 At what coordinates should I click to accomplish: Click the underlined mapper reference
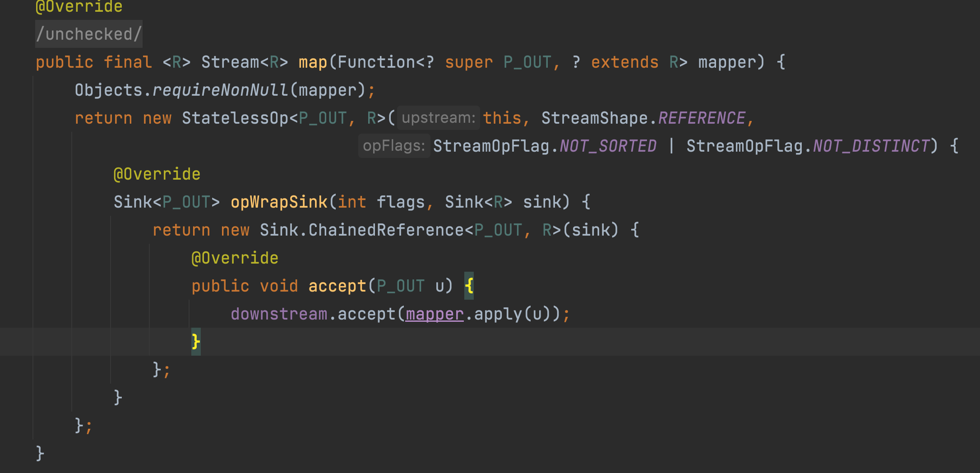click(x=435, y=314)
